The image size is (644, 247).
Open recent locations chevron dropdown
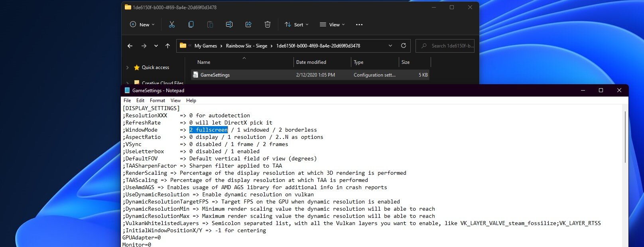coord(156,46)
